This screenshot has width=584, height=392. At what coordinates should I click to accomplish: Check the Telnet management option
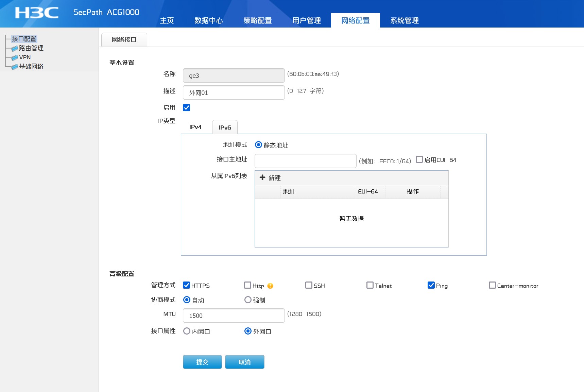tap(370, 285)
